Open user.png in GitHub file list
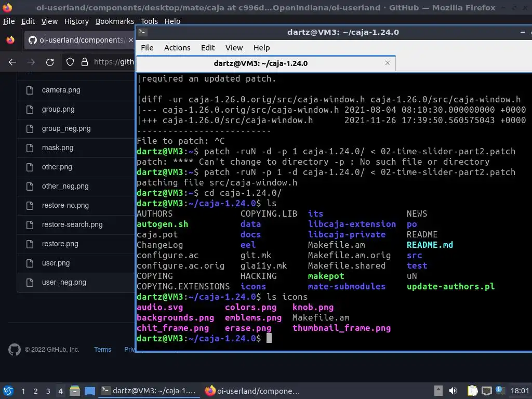The image size is (532, 399). [x=56, y=263]
